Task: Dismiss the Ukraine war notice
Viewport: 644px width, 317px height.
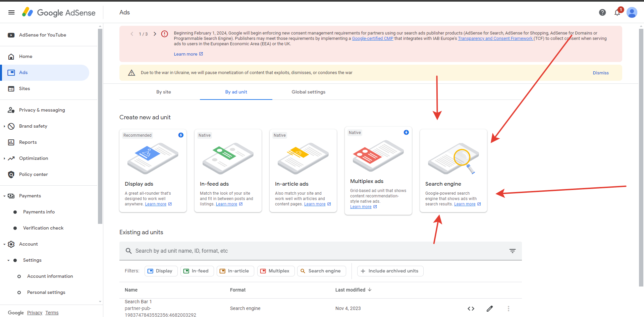Action: [601, 73]
